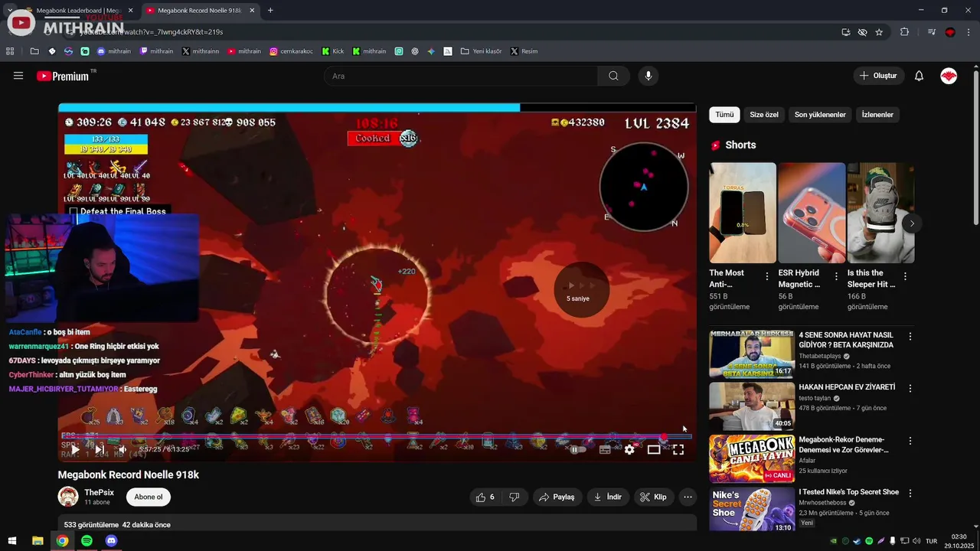
Task: Enter fullscreen video mode
Action: click(678, 450)
